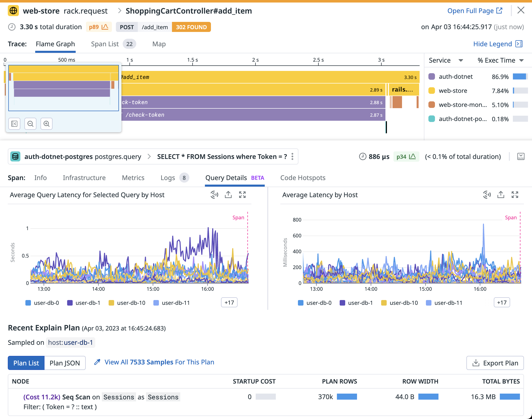
Task: Share the Average Query Latency chart
Action: click(x=228, y=195)
